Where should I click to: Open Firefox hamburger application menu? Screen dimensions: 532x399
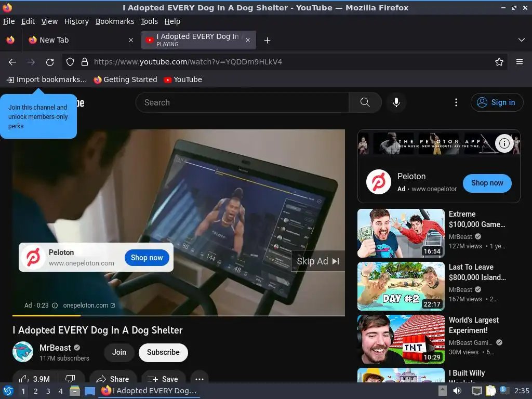519,62
